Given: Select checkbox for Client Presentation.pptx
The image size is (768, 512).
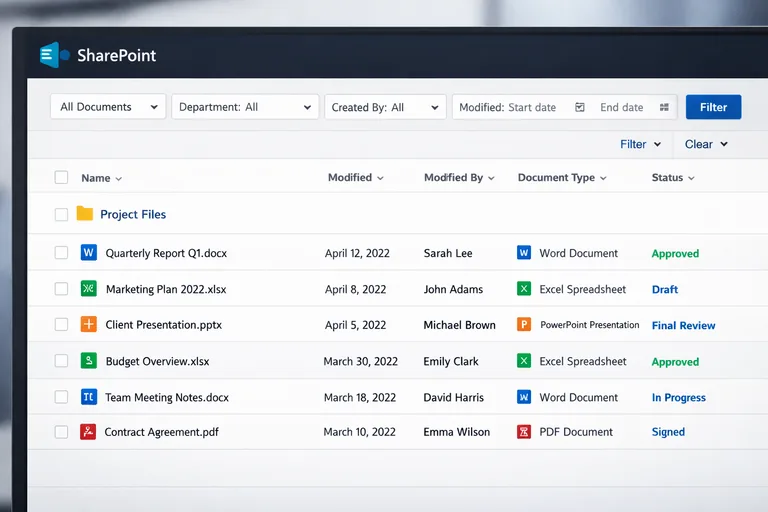Looking at the screenshot, I should click(x=61, y=324).
